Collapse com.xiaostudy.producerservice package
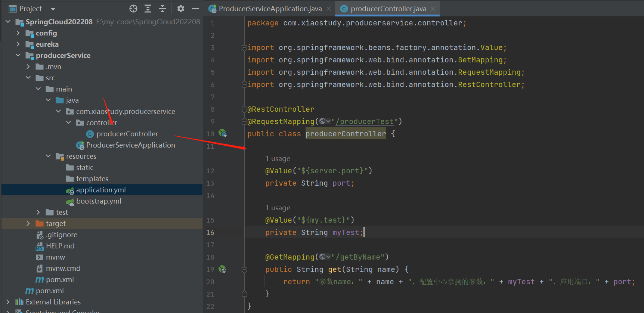Image resolution: width=644 pixels, height=313 pixels. 58,111
